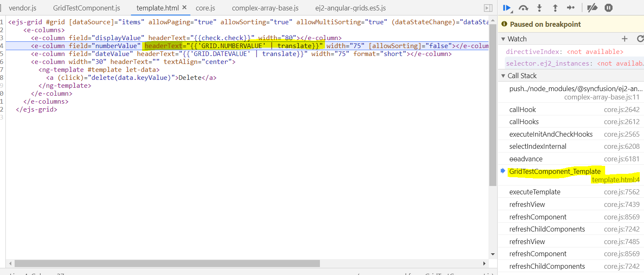Click line 4 gutter number
The height and width of the screenshot is (275, 644).
[x=2, y=46]
